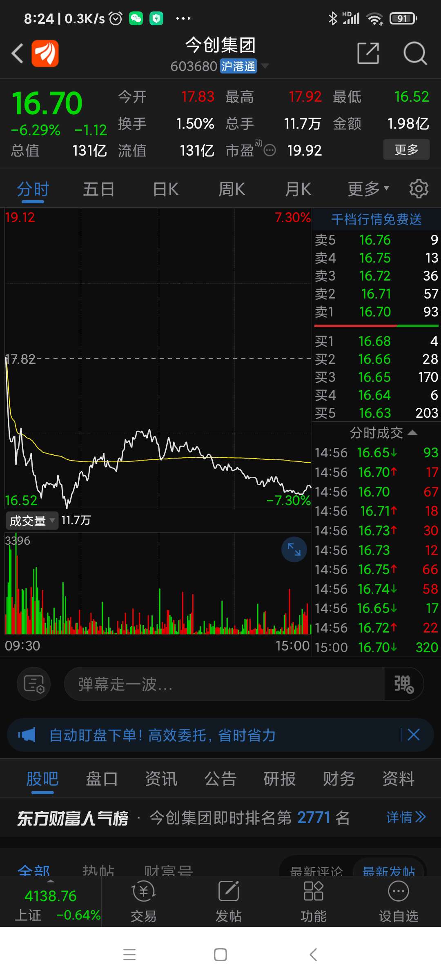Tap the 沪港通 badge
This screenshot has width=441, height=980.
238,66
